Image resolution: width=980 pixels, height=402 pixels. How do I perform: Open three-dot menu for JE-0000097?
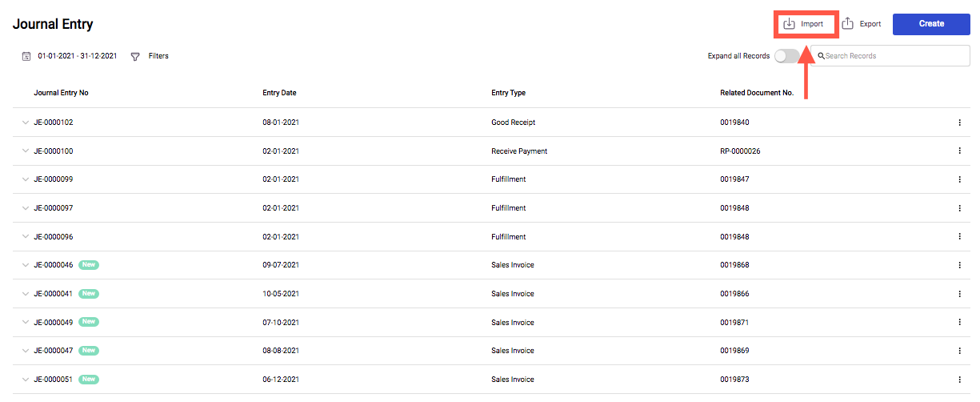click(x=959, y=208)
